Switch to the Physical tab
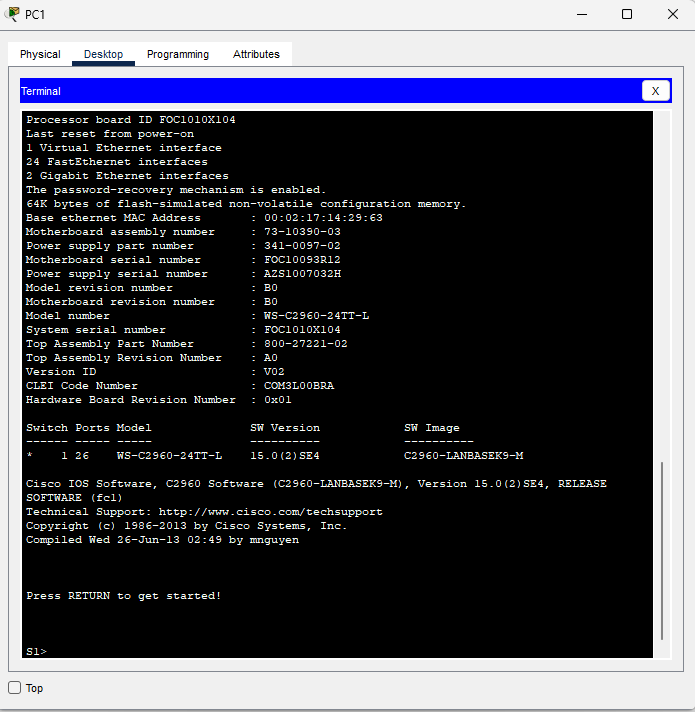The width and height of the screenshot is (695, 712). click(40, 54)
